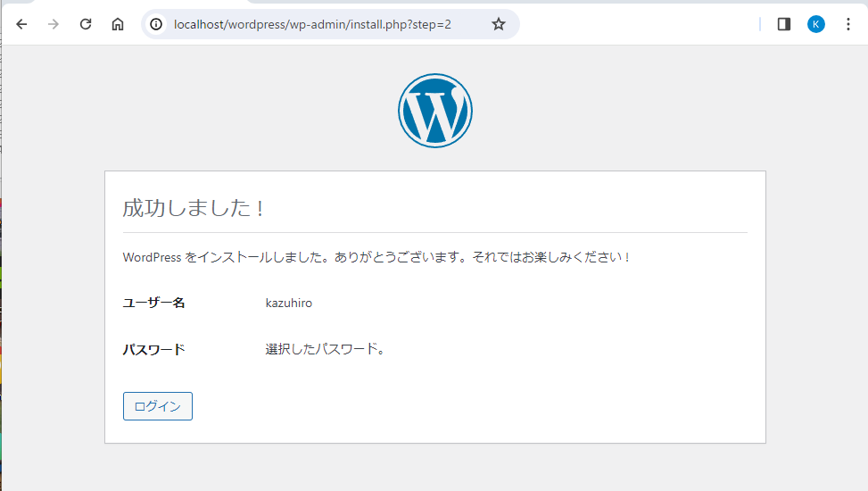Viewport: 868px width, 491px height.
Task: Bookmark this page with the star icon
Action: tap(499, 24)
